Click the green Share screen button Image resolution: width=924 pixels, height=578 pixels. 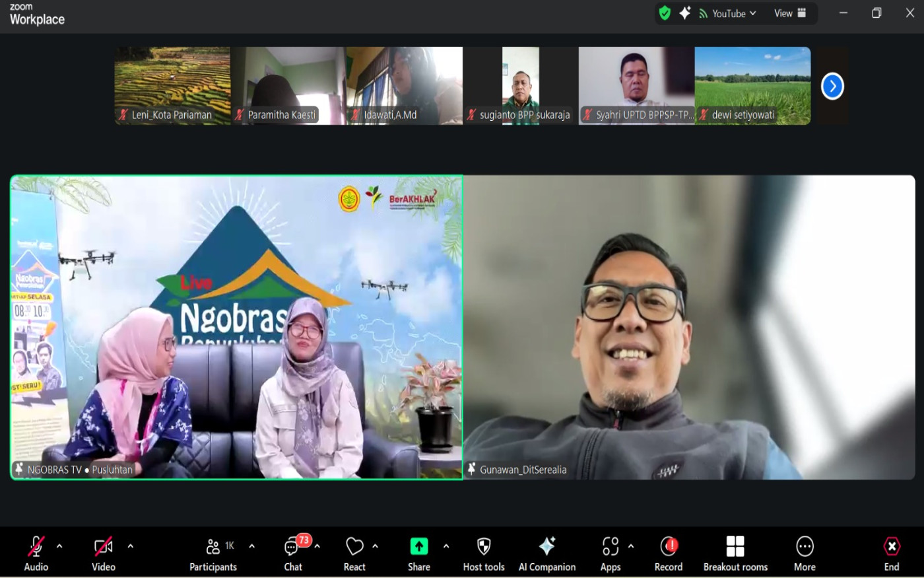(x=418, y=552)
